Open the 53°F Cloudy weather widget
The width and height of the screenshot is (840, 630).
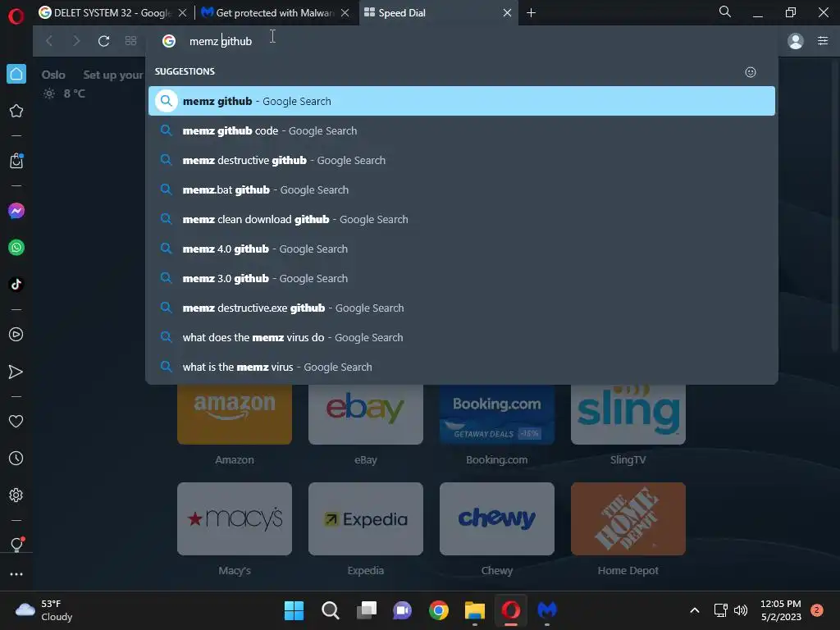coord(44,610)
